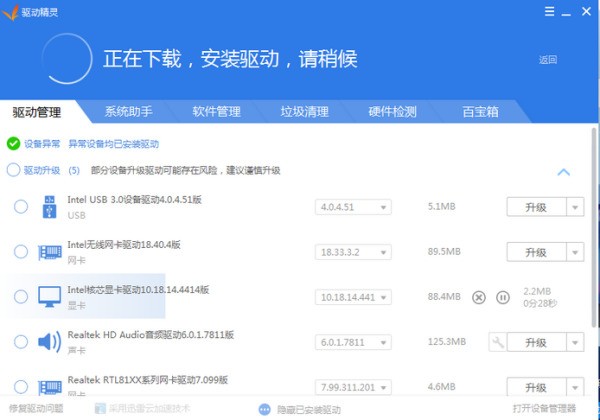This screenshot has width=600, height=420.
Task: Click the green checkmark 设备异常 status icon
Action: pyautogui.click(x=13, y=144)
